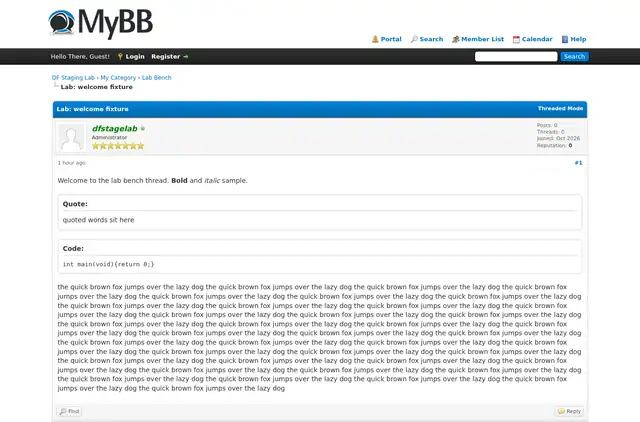
Task: Click the Help book icon
Action: pyautogui.click(x=565, y=39)
